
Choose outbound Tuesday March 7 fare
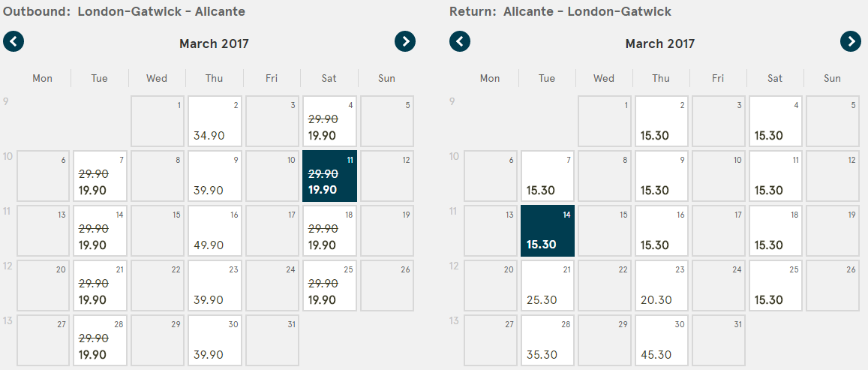pos(101,176)
